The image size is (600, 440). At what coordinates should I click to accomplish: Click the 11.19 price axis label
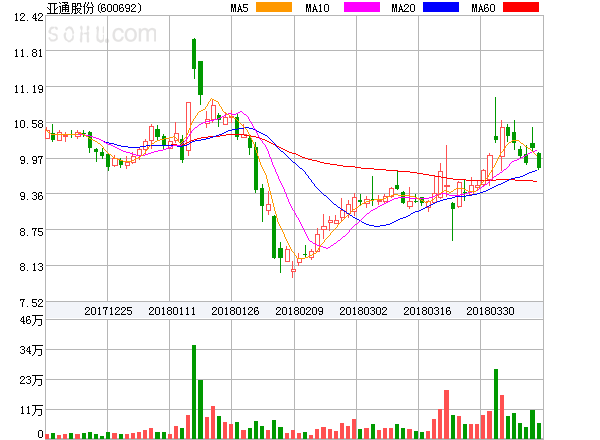[x=29, y=89]
